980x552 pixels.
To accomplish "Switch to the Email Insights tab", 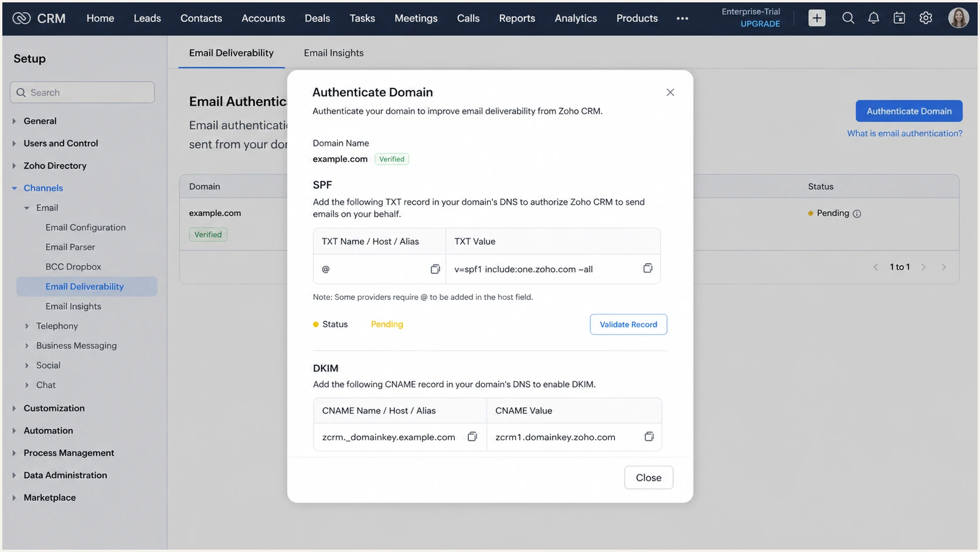I will [x=334, y=53].
